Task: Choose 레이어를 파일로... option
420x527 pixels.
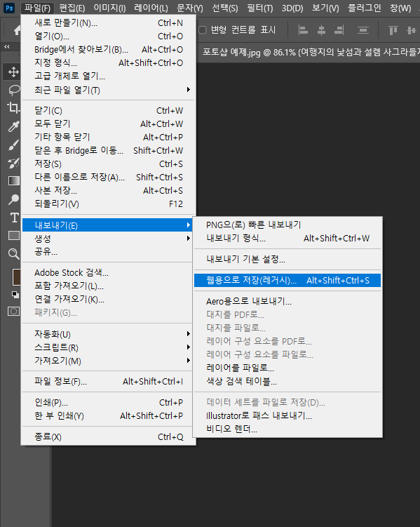Action: click(x=287, y=368)
